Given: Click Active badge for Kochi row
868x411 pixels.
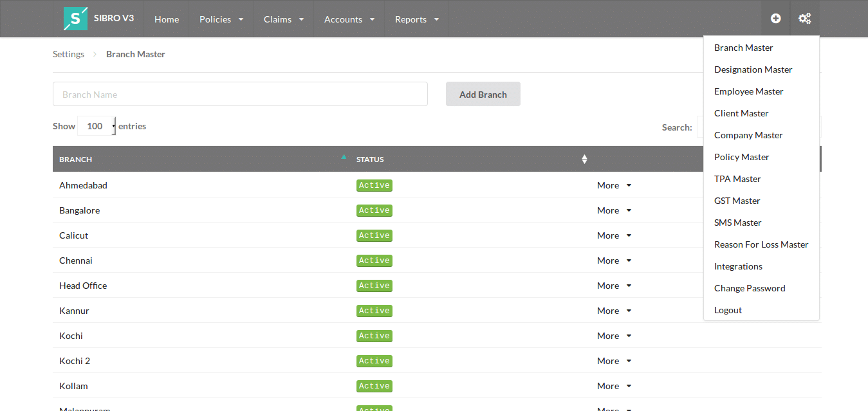Looking at the screenshot, I should click(374, 336).
